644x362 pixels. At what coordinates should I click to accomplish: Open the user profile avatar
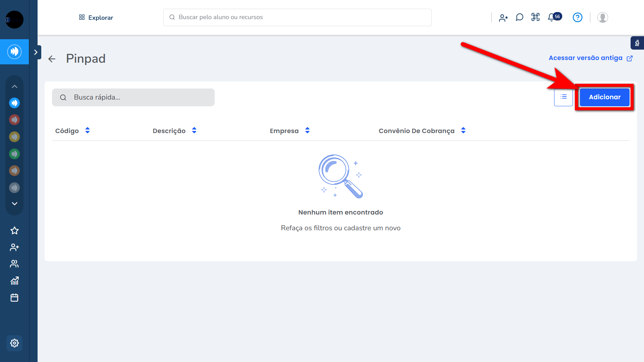pyautogui.click(x=602, y=17)
